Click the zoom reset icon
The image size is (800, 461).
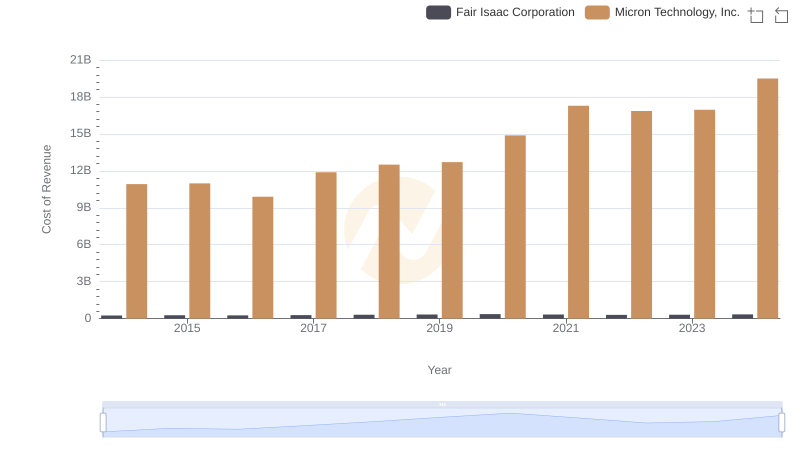(x=781, y=15)
